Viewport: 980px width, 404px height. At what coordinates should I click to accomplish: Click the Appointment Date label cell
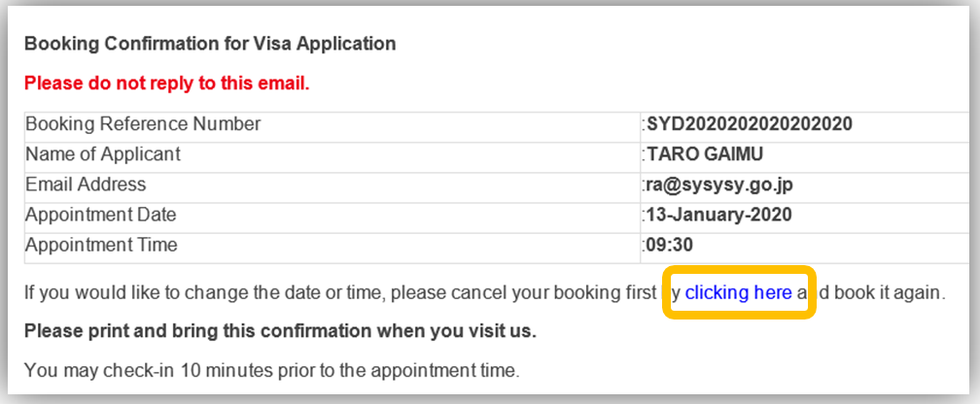pyautogui.click(x=101, y=215)
